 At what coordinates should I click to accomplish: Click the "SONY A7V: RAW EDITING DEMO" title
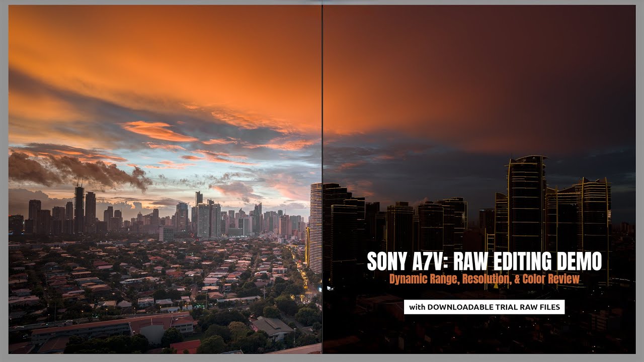[x=484, y=261]
